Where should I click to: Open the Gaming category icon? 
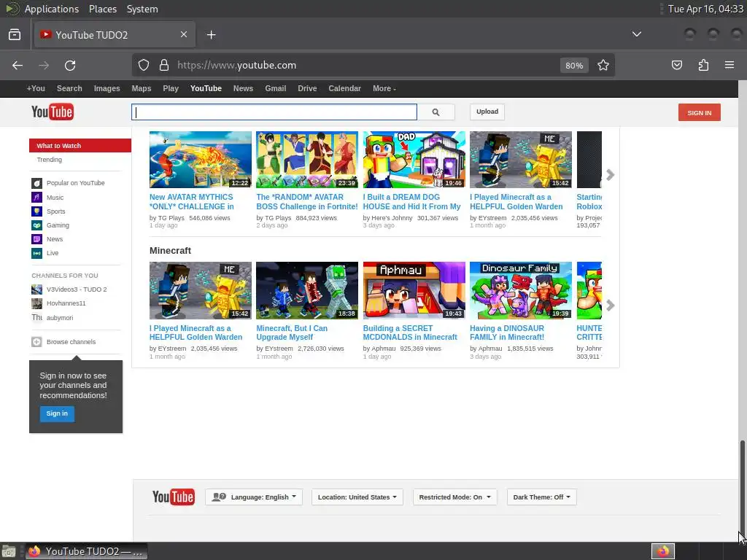click(36, 225)
